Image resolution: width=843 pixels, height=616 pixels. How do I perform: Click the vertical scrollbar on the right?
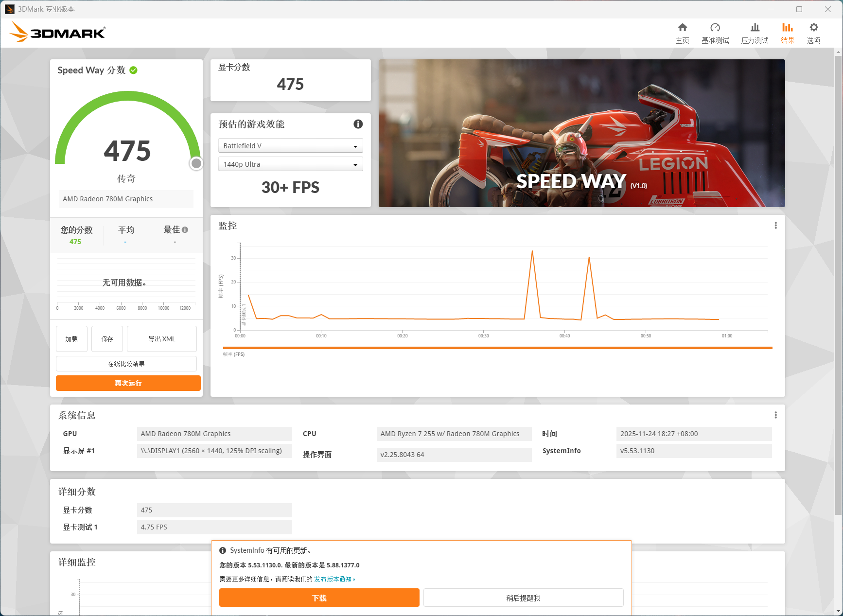coord(838,285)
